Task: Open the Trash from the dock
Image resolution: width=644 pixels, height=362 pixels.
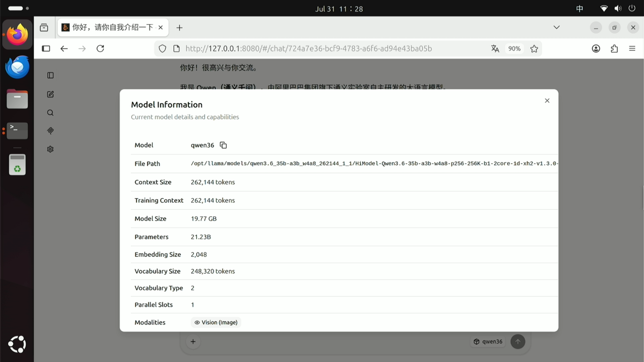Action: (17, 165)
